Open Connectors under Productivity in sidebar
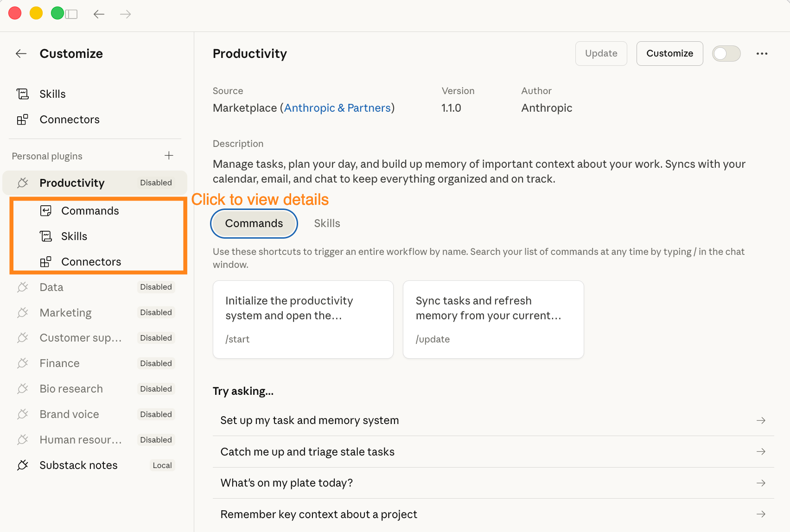Viewport: 790px width, 532px height. click(x=91, y=262)
